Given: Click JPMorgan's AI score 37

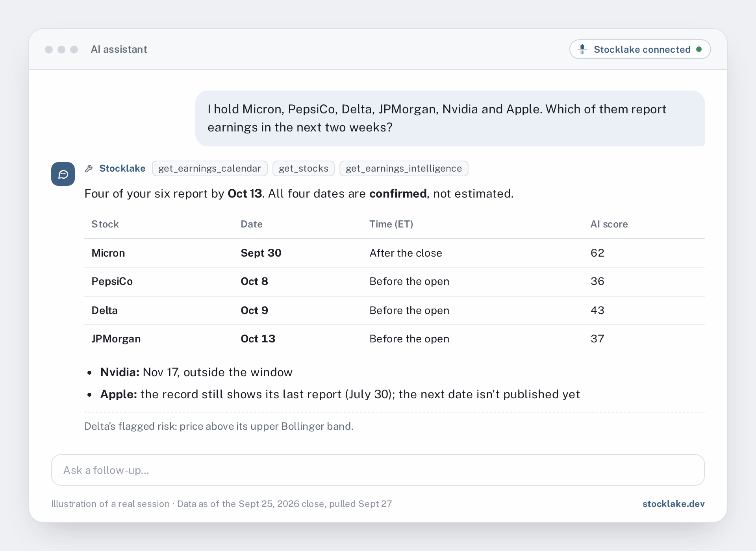Looking at the screenshot, I should click(x=597, y=339).
